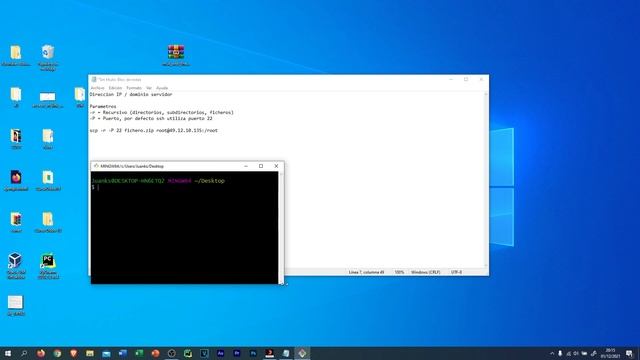The height and width of the screenshot is (360, 640).
Task: Select the PyCharm desktop shortcut
Action: [x=48, y=266]
